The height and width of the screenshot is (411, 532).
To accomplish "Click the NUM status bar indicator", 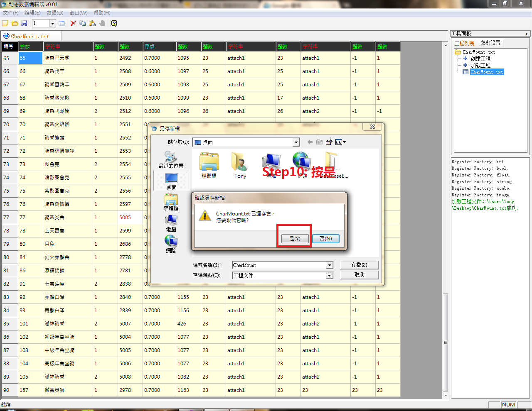I will coord(508,405).
